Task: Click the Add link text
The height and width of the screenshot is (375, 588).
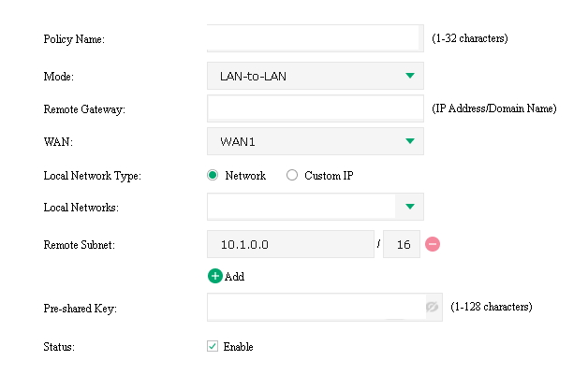Action: (x=234, y=277)
